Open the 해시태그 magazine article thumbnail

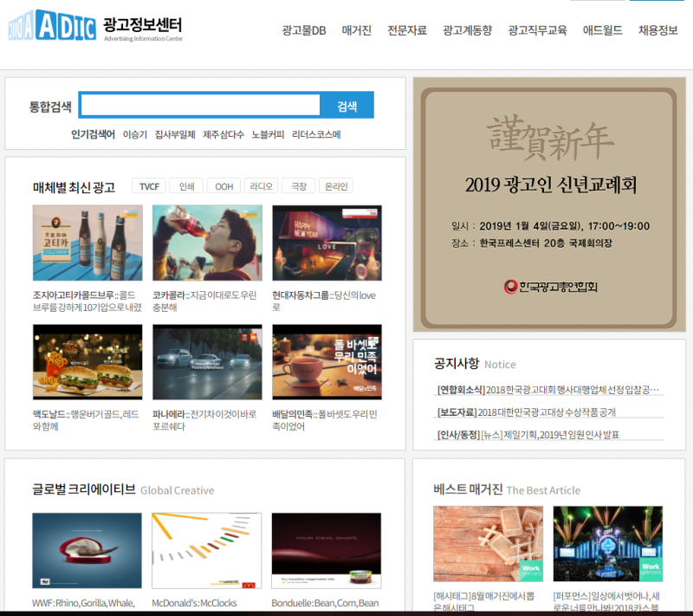point(489,544)
